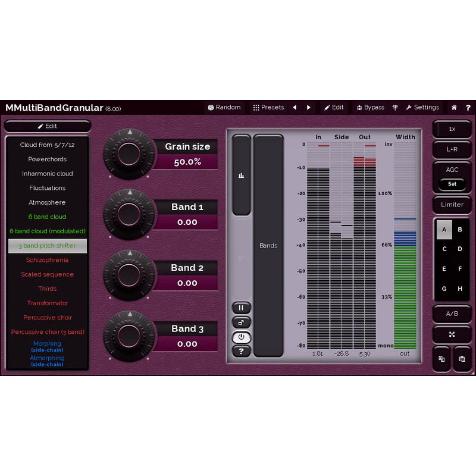This screenshot has height=476, width=476.
Task: Click the paste slot icon
Action: pyautogui.click(x=462, y=359)
